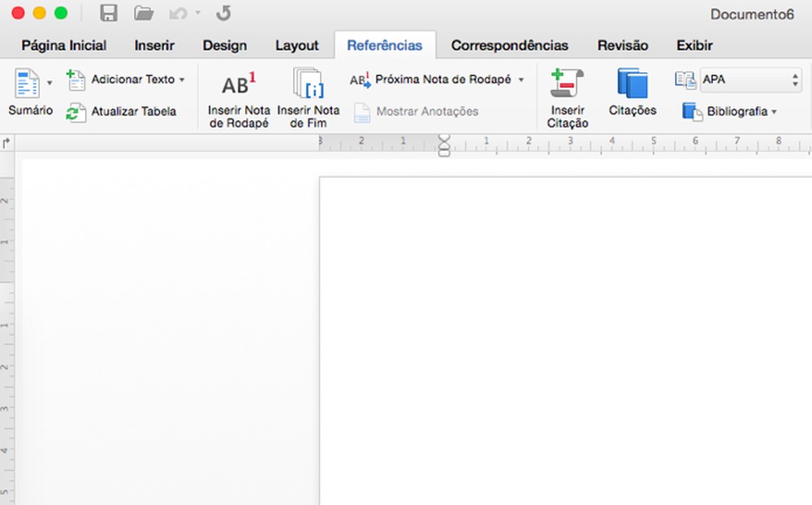The height and width of the screenshot is (505, 812).
Task: Click the Inserir Citação icon
Action: [567, 83]
